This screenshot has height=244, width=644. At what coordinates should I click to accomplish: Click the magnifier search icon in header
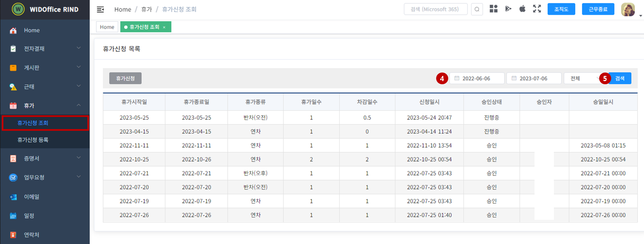[x=477, y=9]
